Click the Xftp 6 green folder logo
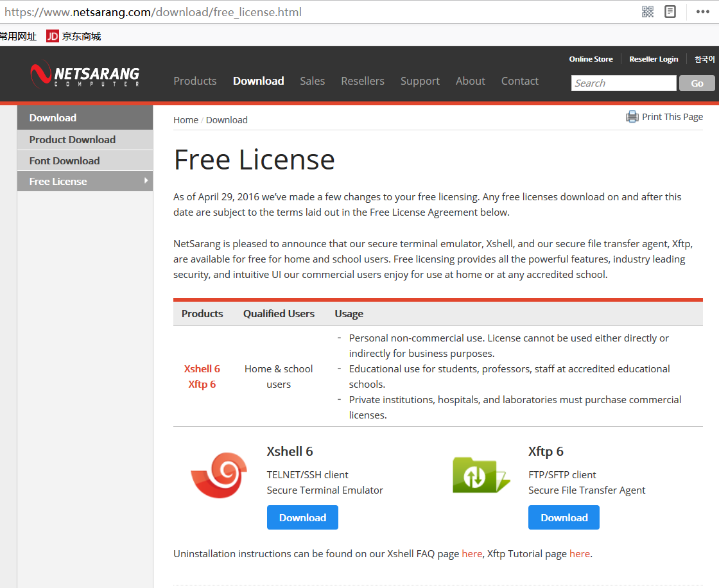Image resolution: width=719 pixels, height=588 pixels. 481,475
